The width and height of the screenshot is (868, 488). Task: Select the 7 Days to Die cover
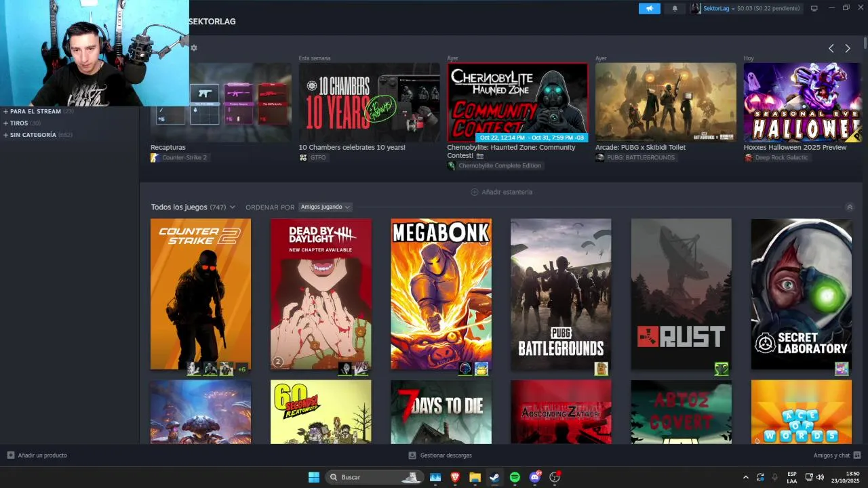click(x=441, y=412)
